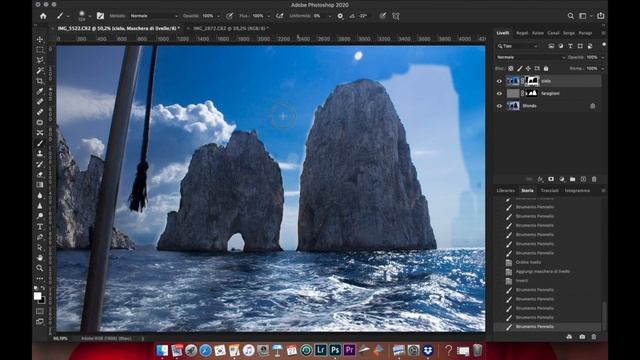Click the Quick Mask mode icon
640x360 pixels.
click(40, 311)
